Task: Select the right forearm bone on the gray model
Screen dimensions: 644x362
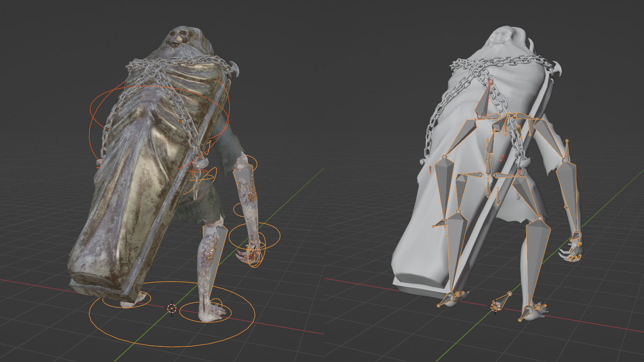Action: point(568,194)
